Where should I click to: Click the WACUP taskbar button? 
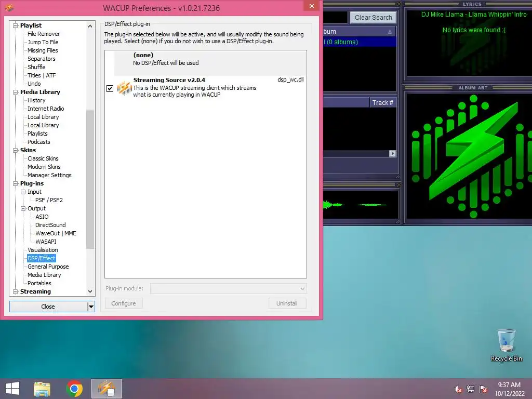[107, 389]
